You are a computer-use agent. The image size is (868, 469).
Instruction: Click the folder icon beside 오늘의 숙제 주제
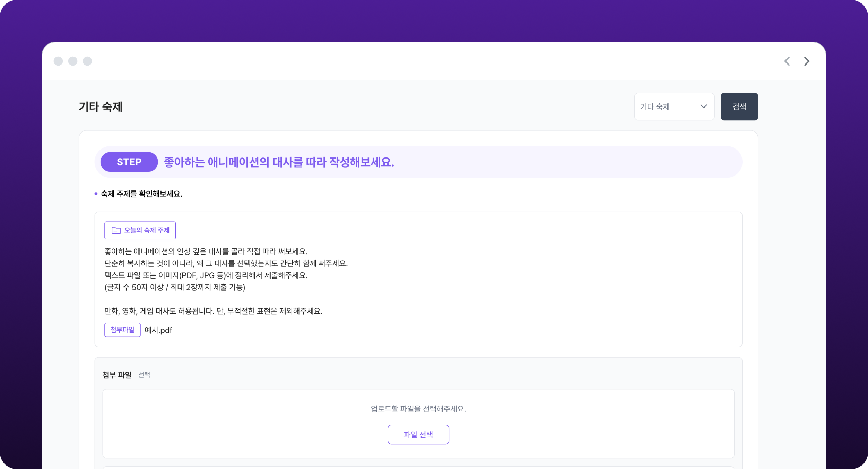pos(116,230)
